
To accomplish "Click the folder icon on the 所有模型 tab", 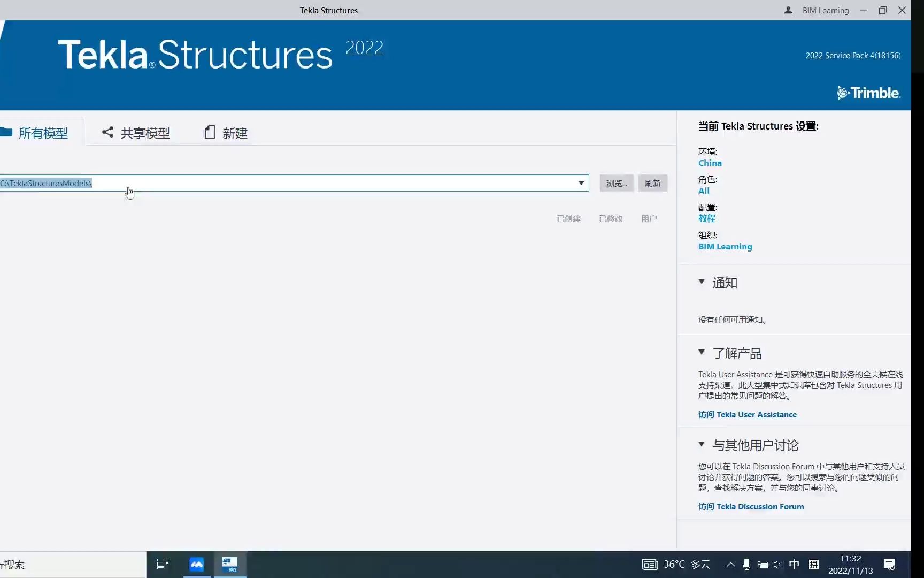I will coord(7,132).
